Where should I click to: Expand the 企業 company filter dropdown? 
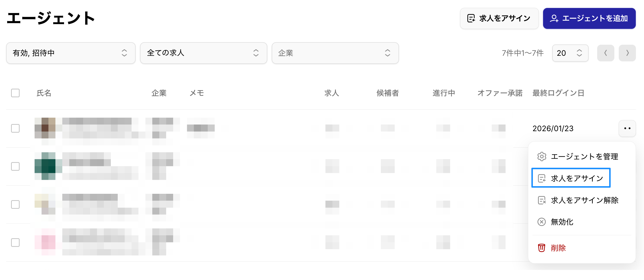(x=335, y=53)
